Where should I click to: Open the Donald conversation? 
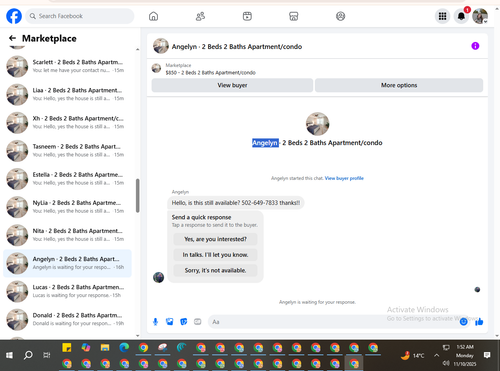[67, 319]
